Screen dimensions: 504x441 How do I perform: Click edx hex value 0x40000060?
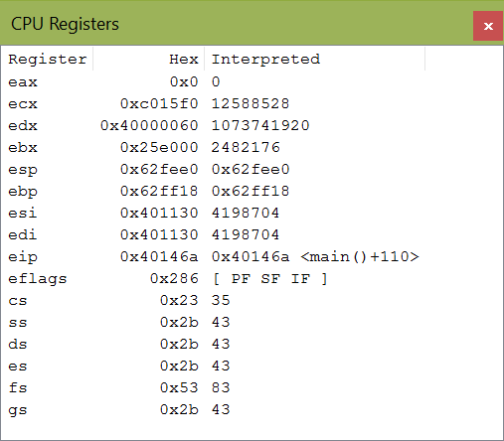[x=149, y=125]
